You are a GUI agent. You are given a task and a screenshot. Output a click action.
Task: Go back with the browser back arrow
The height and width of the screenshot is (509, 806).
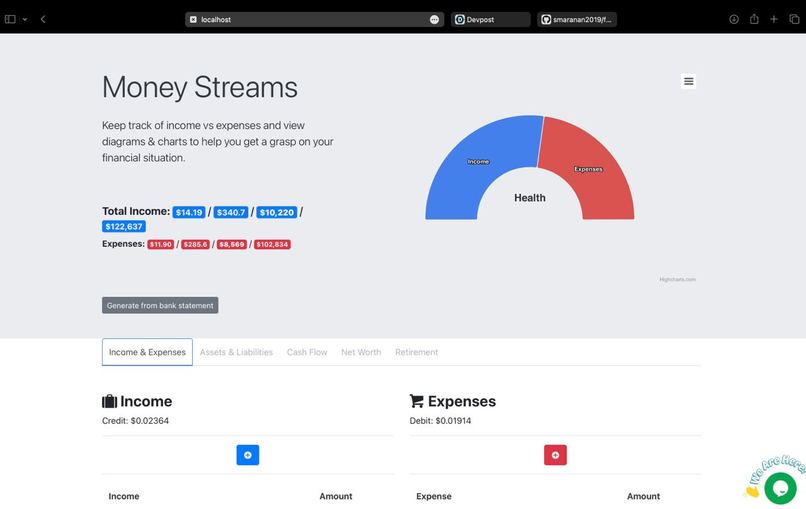[x=43, y=20]
